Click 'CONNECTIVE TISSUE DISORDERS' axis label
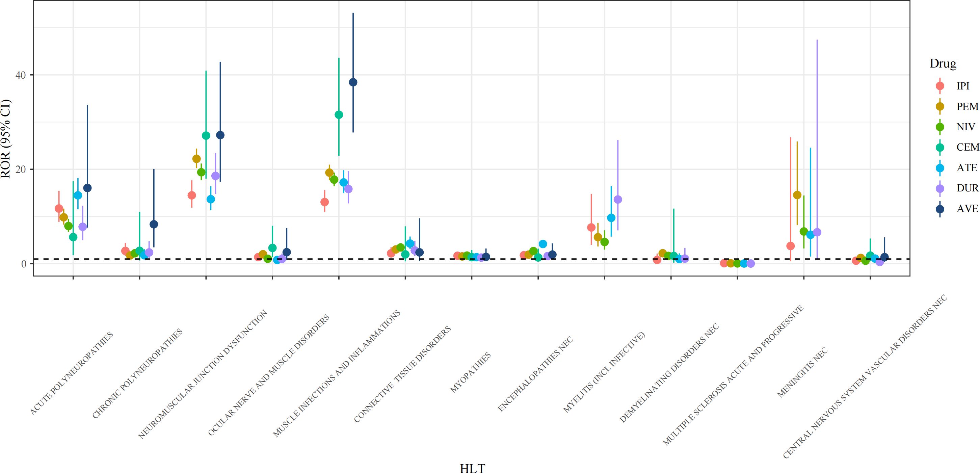980x473 pixels. point(402,374)
